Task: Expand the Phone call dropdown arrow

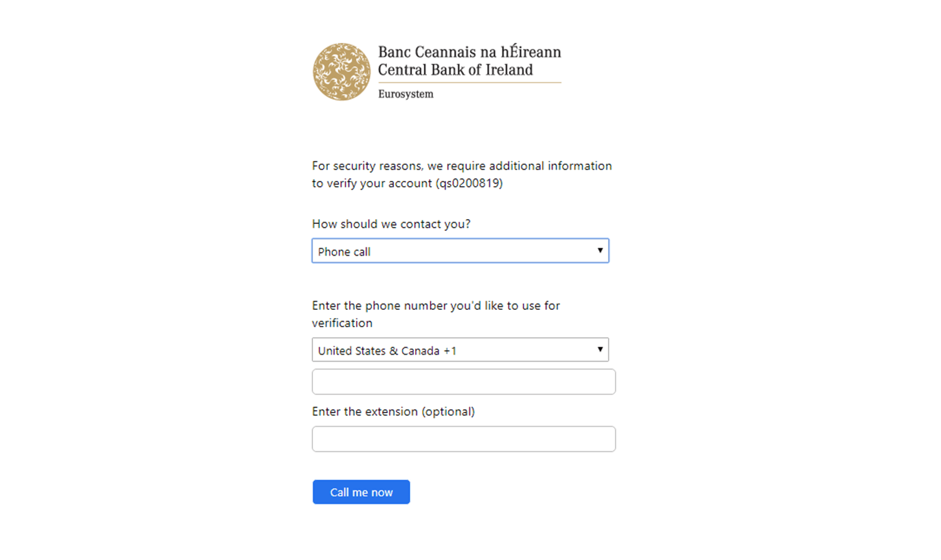Action: (600, 250)
